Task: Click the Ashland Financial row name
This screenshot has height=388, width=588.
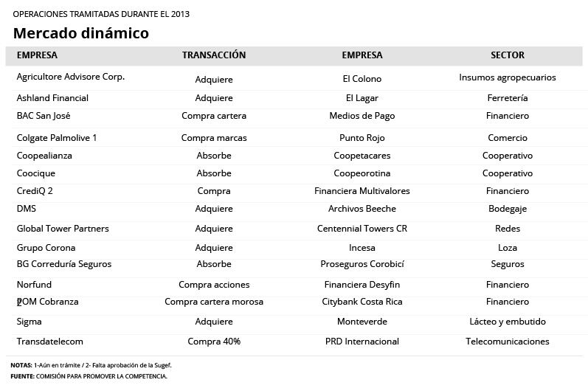Action: 52,98
